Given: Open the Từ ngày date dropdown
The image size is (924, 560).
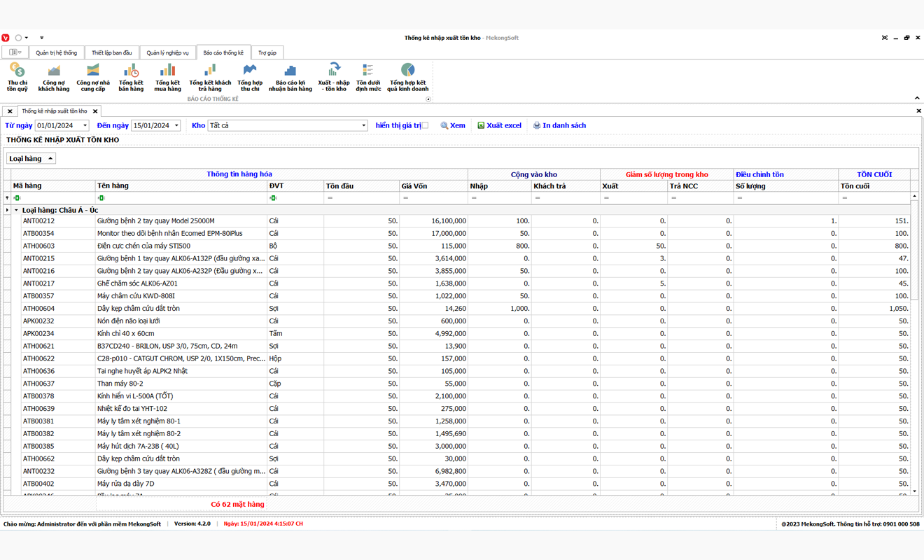Looking at the screenshot, I should 85,125.
